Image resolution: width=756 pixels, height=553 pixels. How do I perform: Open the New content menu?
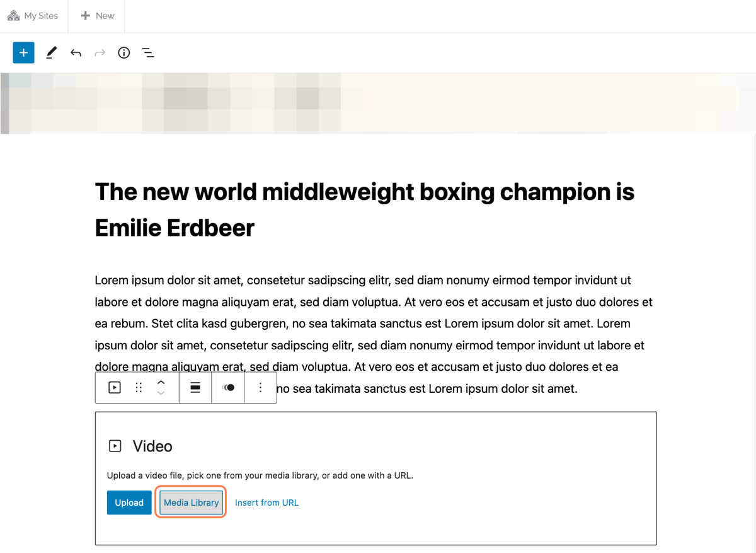click(x=97, y=16)
